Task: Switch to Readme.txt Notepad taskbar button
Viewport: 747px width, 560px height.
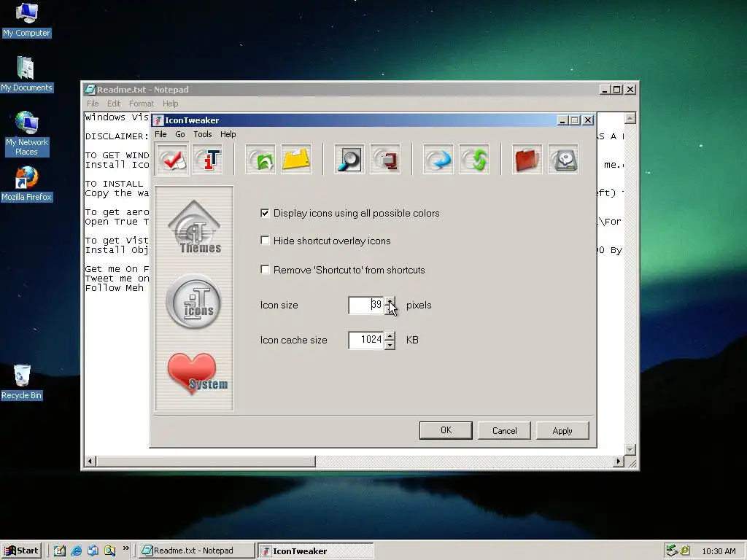Action: tap(196, 551)
